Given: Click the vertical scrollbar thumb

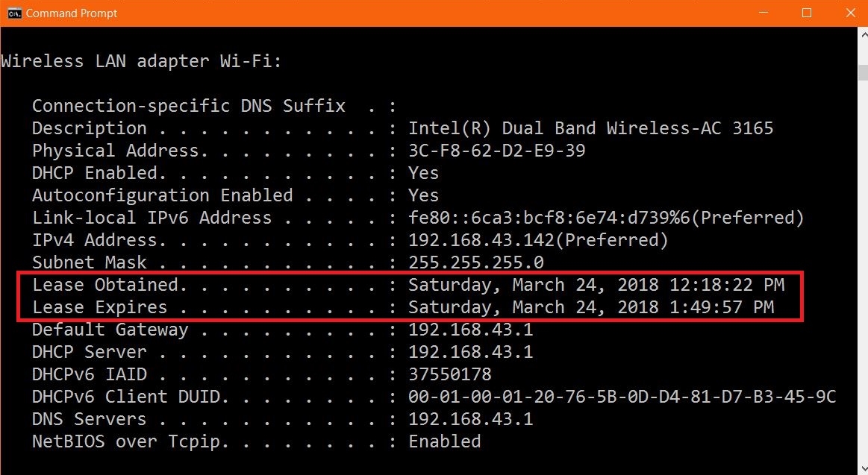Looking at the screenshot, I should [863, 72].
